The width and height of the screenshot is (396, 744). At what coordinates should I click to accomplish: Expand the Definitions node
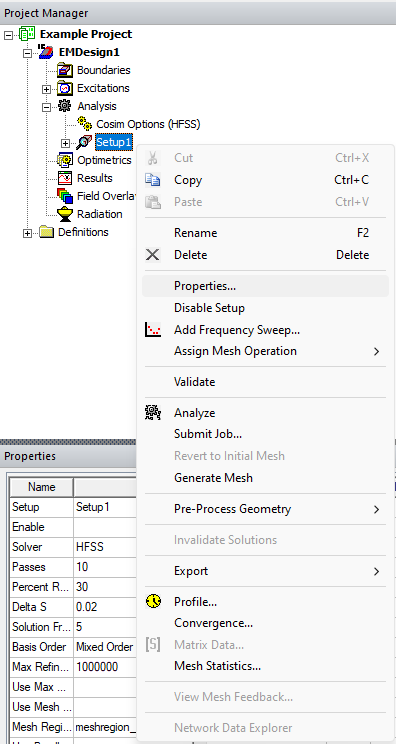[x=28, y=233]
